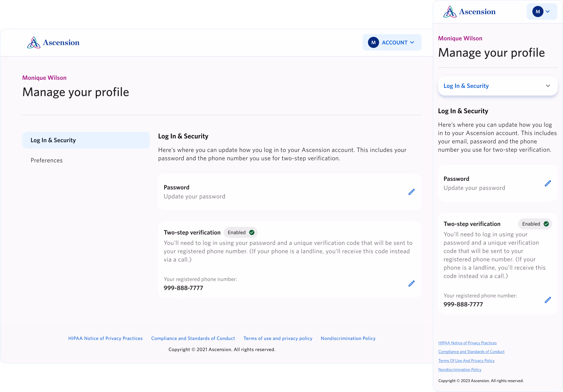Image resolution: width=563 pixels, height=392 pixels.
Task: Click the desktop Enabled verification badge
Action: tap(240, 232)
